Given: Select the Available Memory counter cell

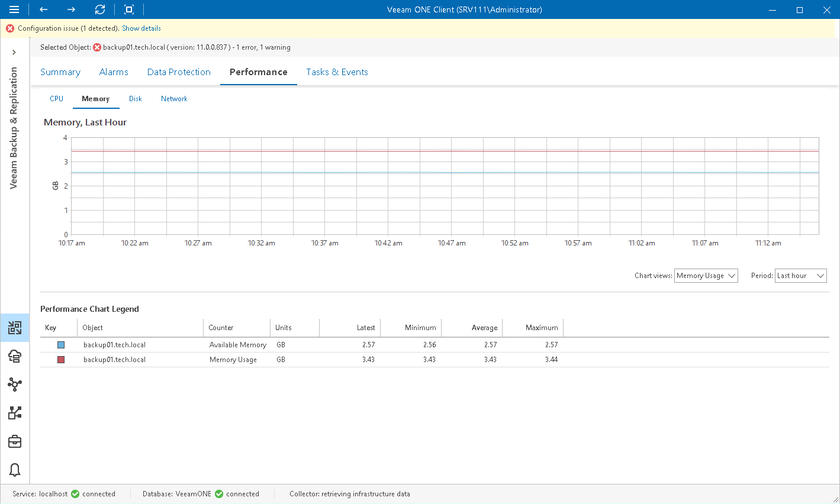Looking at the screenshot, I should pos(238,345).
